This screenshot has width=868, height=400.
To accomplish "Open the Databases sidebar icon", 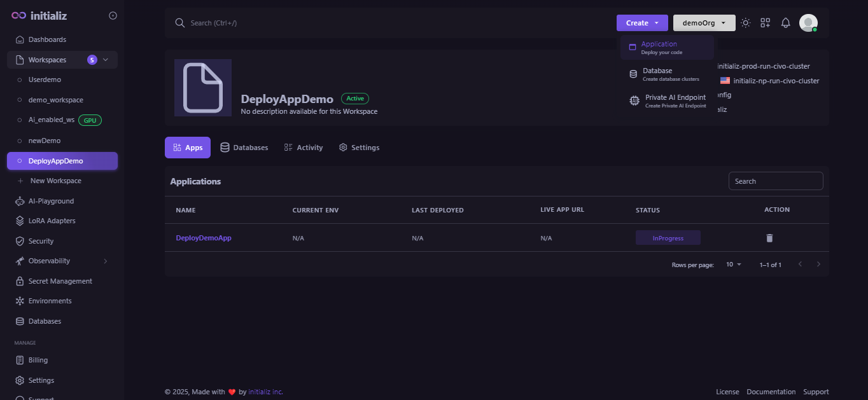I will coord(20,321).
